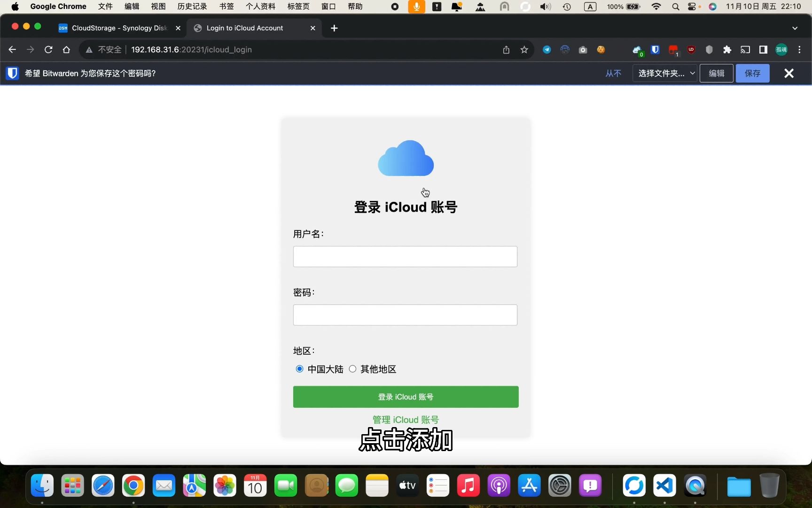
Task: Open the Chrome three-dot menu
Action: 799,49
